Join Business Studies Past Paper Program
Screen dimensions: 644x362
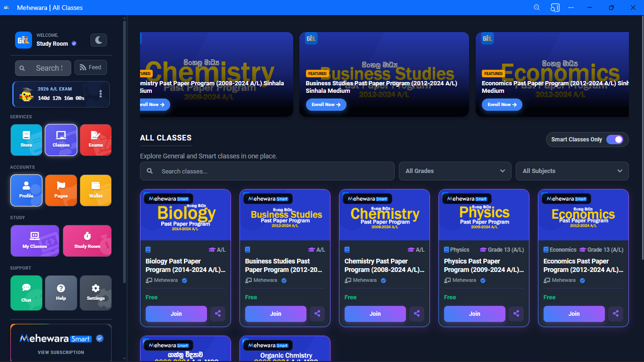click(x=276, y=314)
